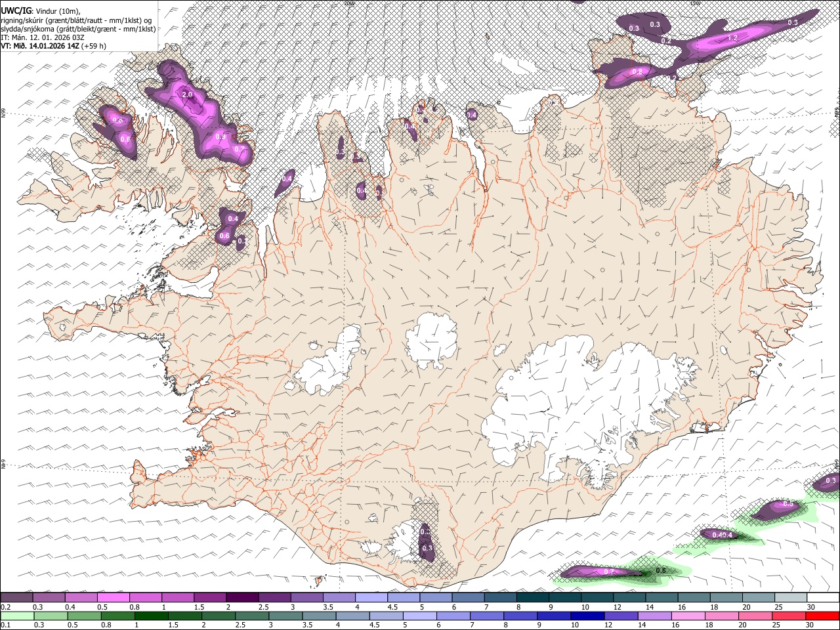This screenshot has height=630, width=840.
Task: Pick lower legend swatch between 25 and 30
Action: [x=789, y=616]
